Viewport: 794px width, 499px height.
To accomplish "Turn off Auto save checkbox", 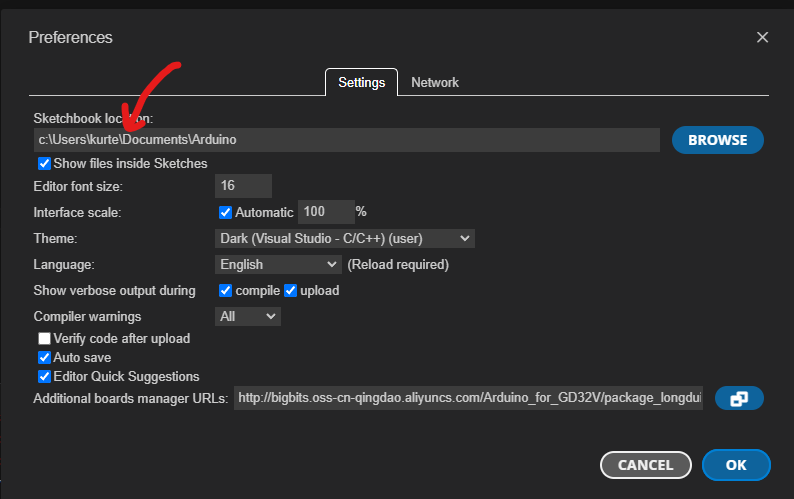I will [44, 358].
